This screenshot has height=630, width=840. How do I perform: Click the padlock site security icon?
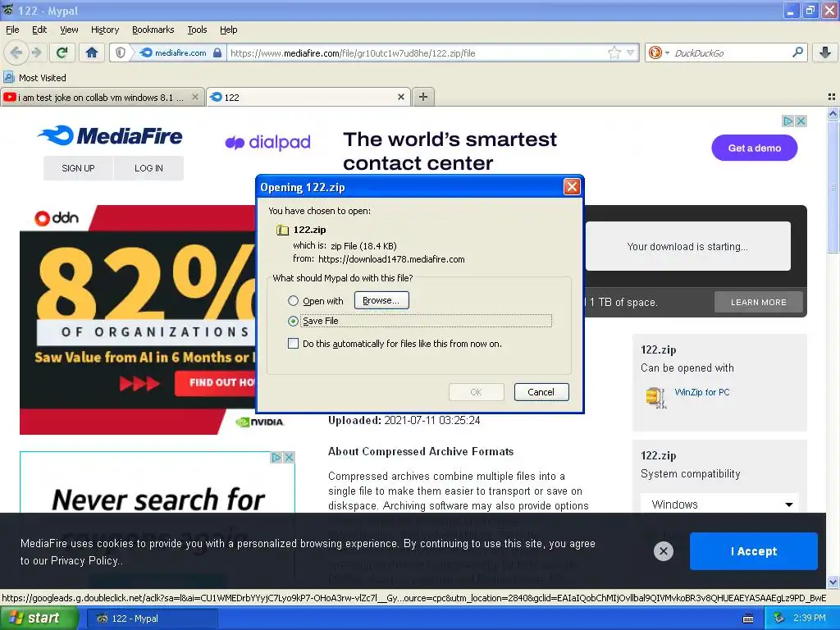point(217,52)
